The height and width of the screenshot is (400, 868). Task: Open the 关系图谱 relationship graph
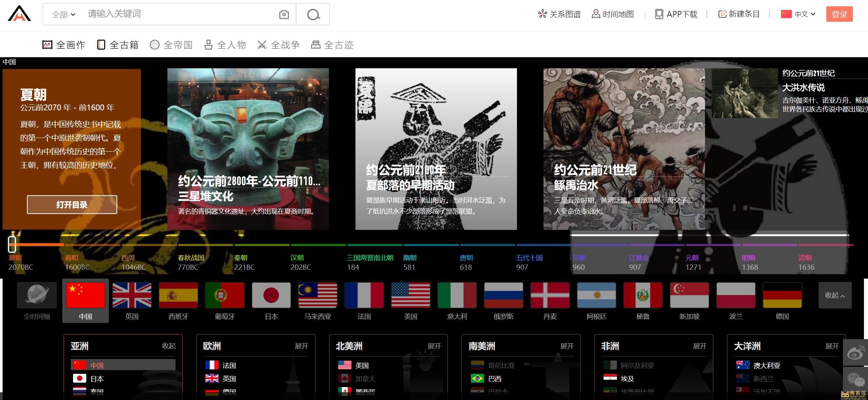point(559,14)
